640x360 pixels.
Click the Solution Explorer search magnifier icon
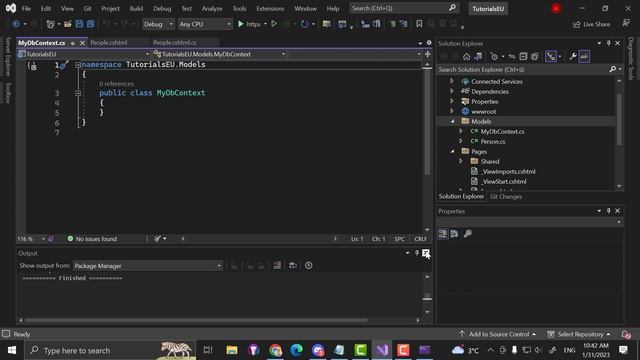point(612,69)
